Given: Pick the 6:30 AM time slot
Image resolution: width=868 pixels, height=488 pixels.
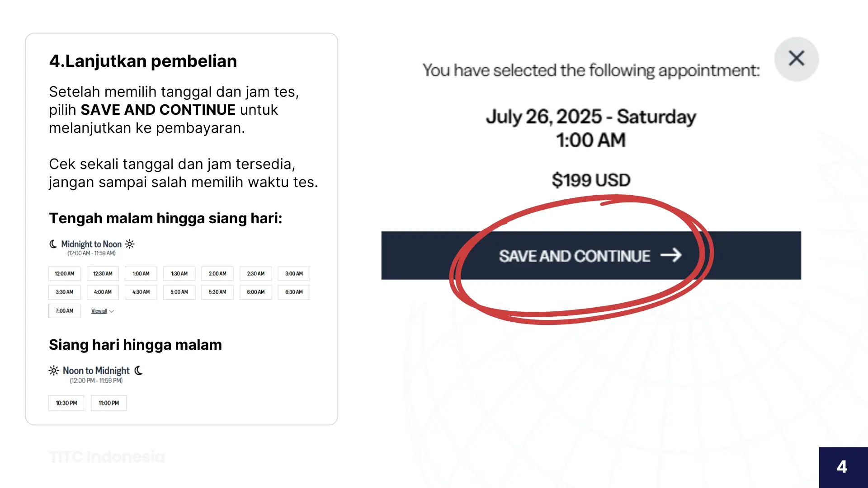Looking at the screenshot, I should point(294,292).
